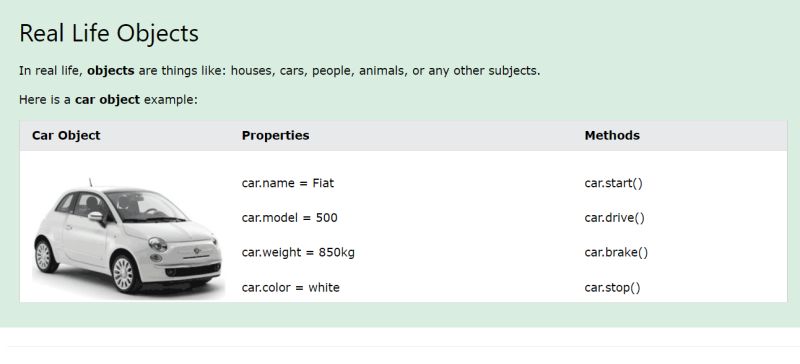This screenshot has height=364, width=800.
Task: Click the 'car.start()' method
Action: click(614, 183)
